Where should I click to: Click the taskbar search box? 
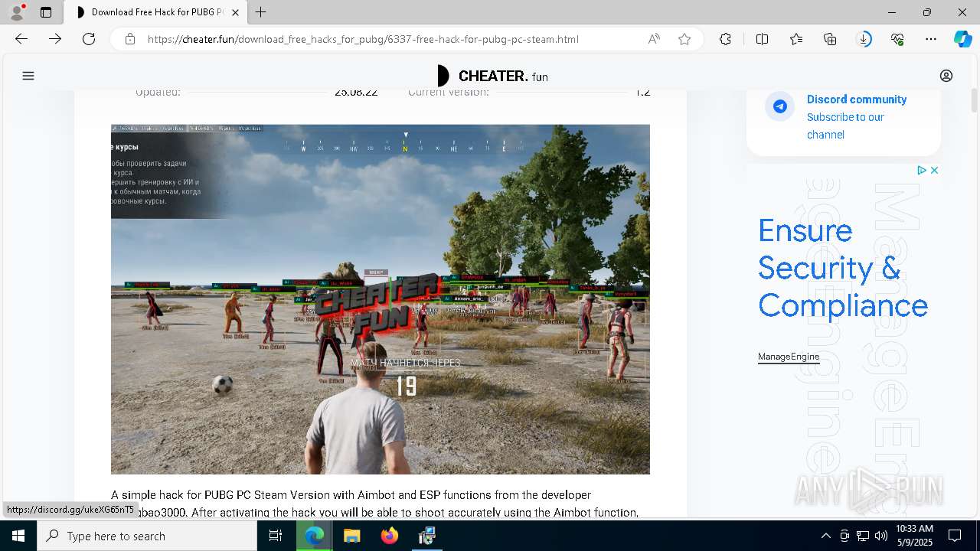(147, 536)
